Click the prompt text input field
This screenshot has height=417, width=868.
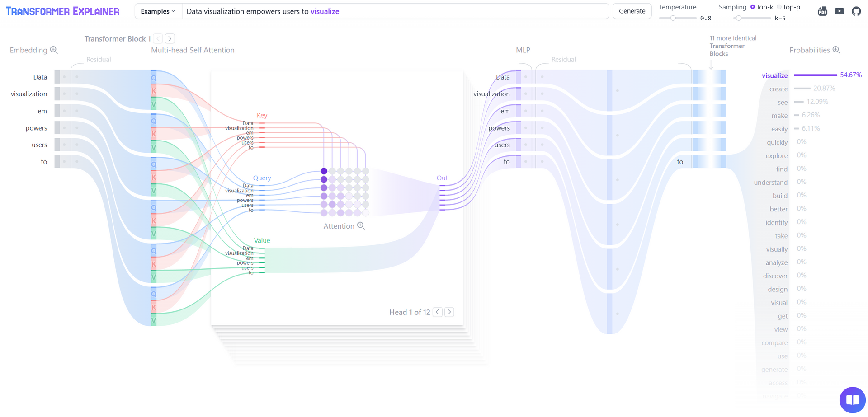[396, 11]
